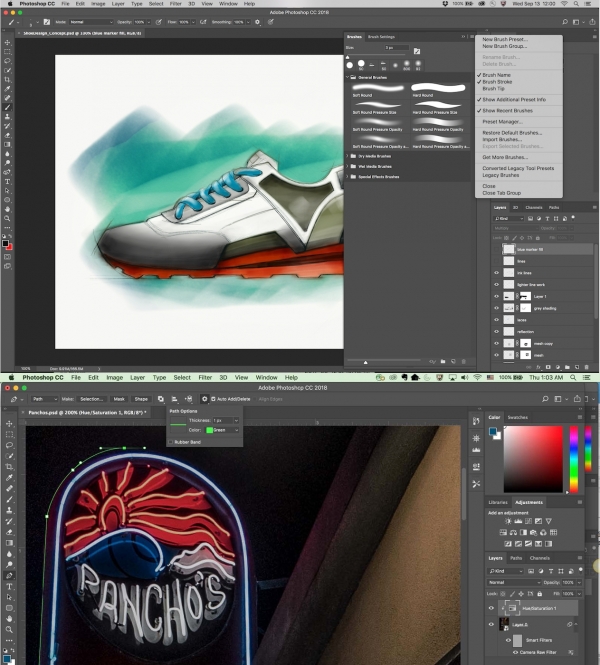Select the Move tool in the top window

click(x=8, y=42)
